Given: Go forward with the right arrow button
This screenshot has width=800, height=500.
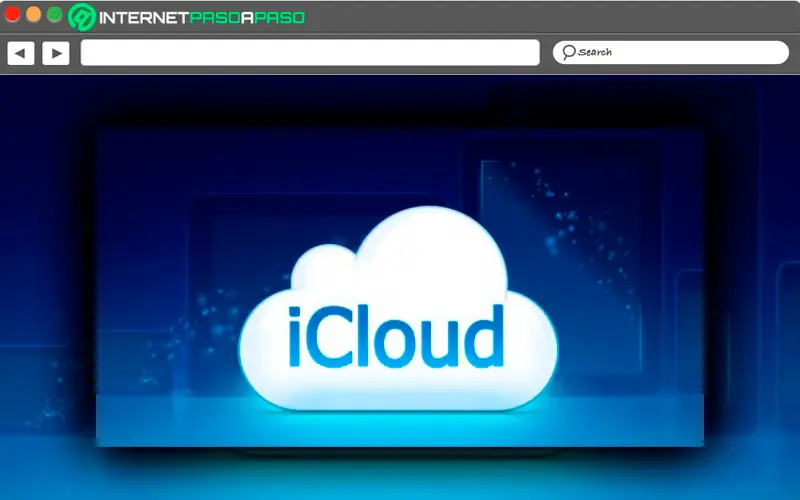Looking at the screenshot, I should tap(56, 53).
